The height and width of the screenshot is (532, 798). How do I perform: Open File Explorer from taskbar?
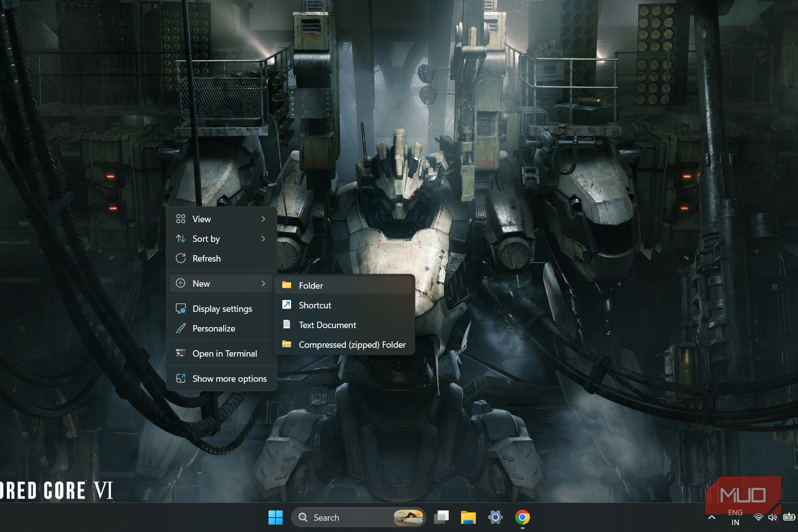pos(468,518)
